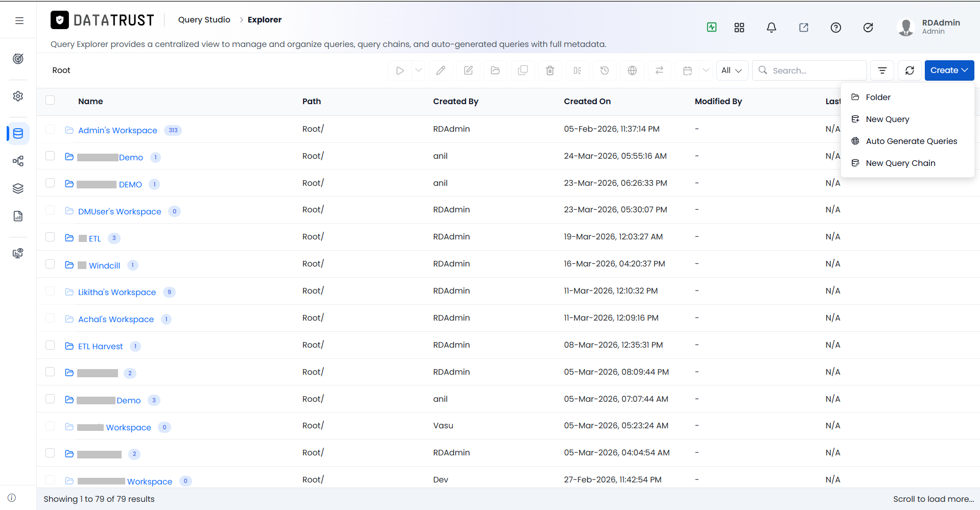980x510 pixels.
Task: Open the Windcill folder
Action: (104, 265)
